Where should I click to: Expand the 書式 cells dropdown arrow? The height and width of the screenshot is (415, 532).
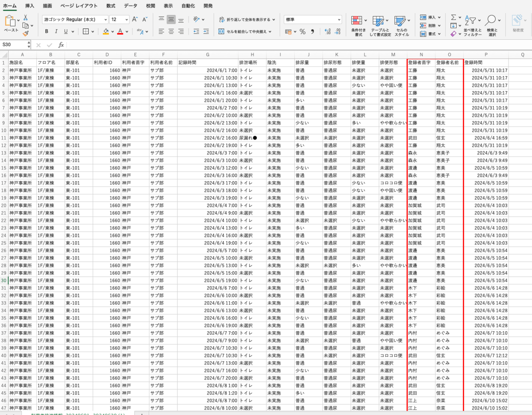coord(439,34)
